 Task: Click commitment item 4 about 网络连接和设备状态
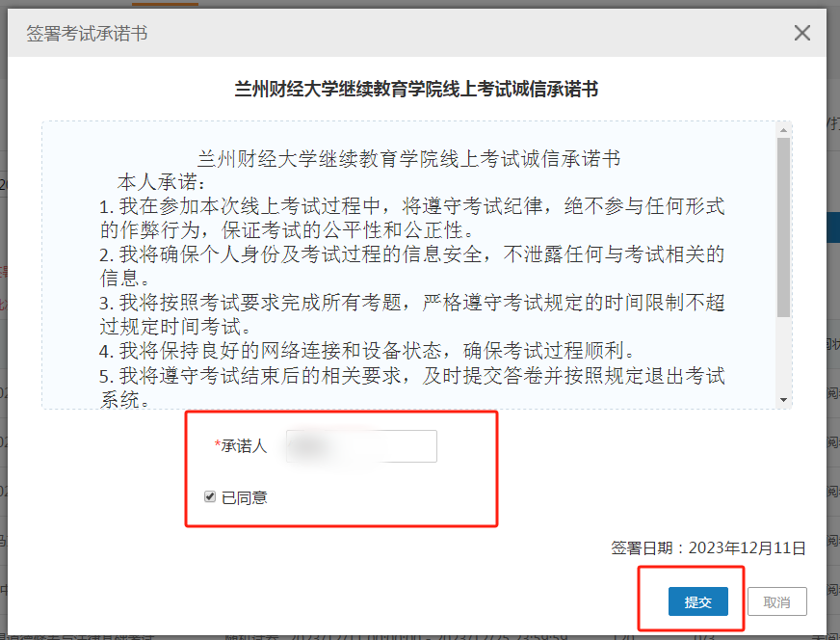point(368,351)
